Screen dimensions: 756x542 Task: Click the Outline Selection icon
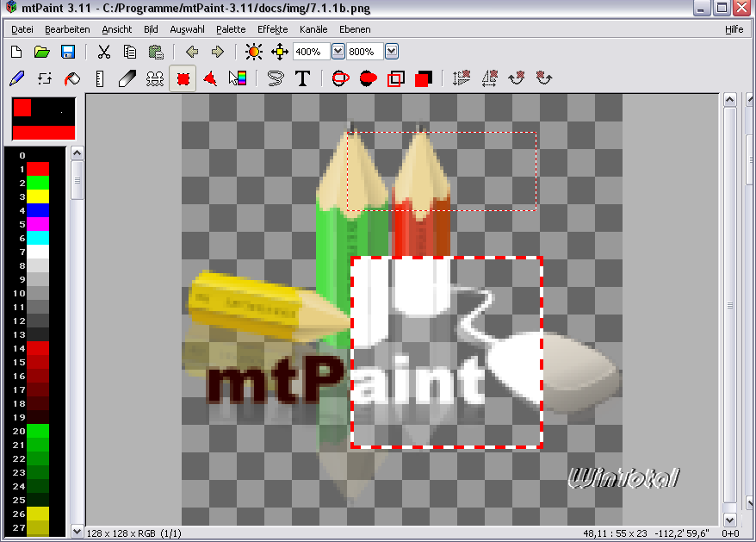pos(396,78)
